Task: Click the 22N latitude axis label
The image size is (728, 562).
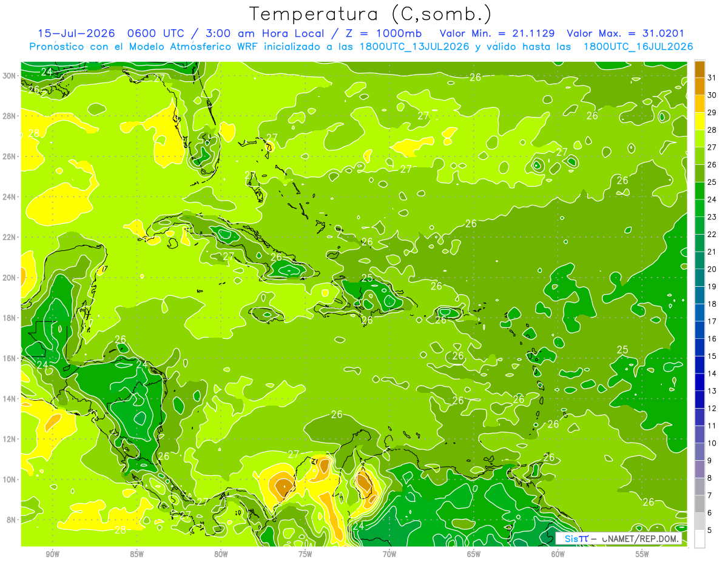Action: (x=9, y=237)
